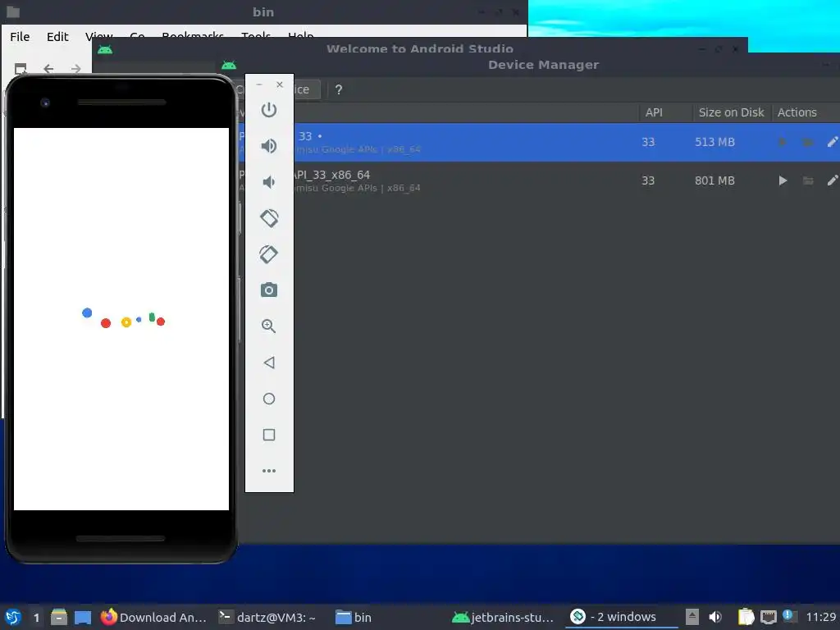Image resolution: width=840 pixels, height=630 pixels.
Task: Switch to jetbrains-studio taskbar item
Action: tap(503, 617)
